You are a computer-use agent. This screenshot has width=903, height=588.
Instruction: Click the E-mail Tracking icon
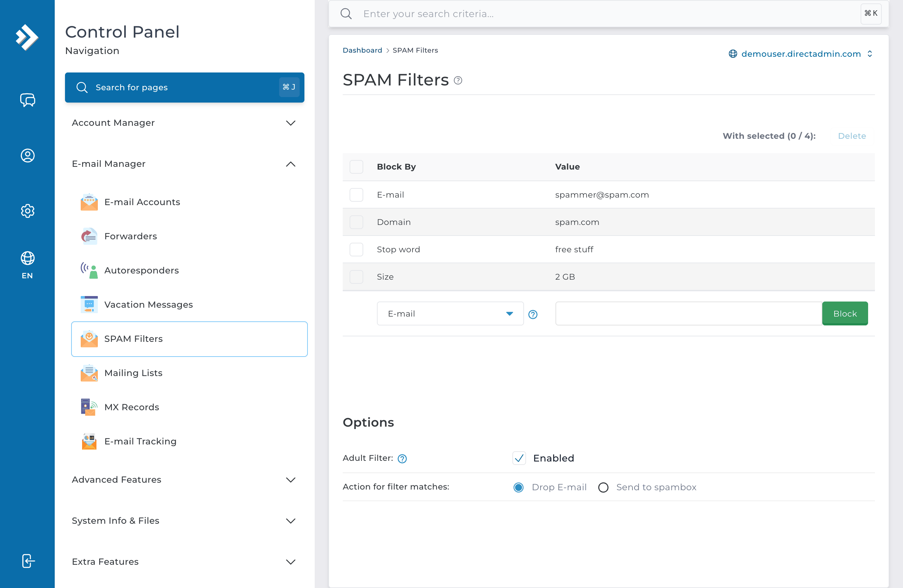pyautogui.click(x=89, y=441)
